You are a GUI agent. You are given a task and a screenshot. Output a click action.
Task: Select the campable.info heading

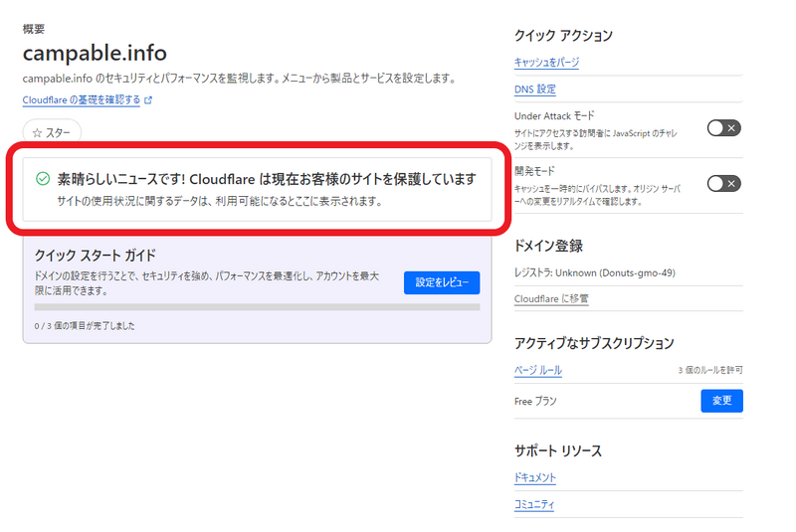[95, 53]
